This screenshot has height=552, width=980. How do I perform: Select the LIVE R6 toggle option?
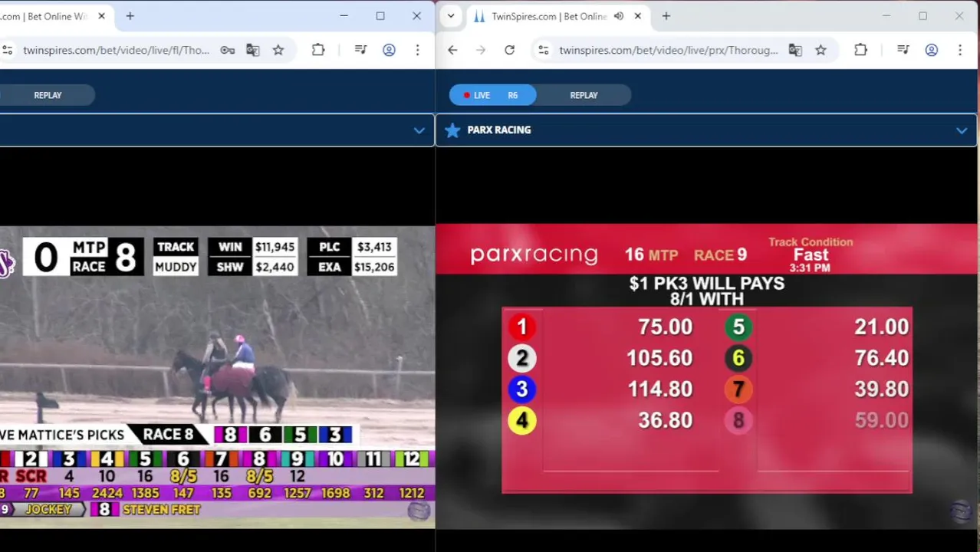[492, 95]
